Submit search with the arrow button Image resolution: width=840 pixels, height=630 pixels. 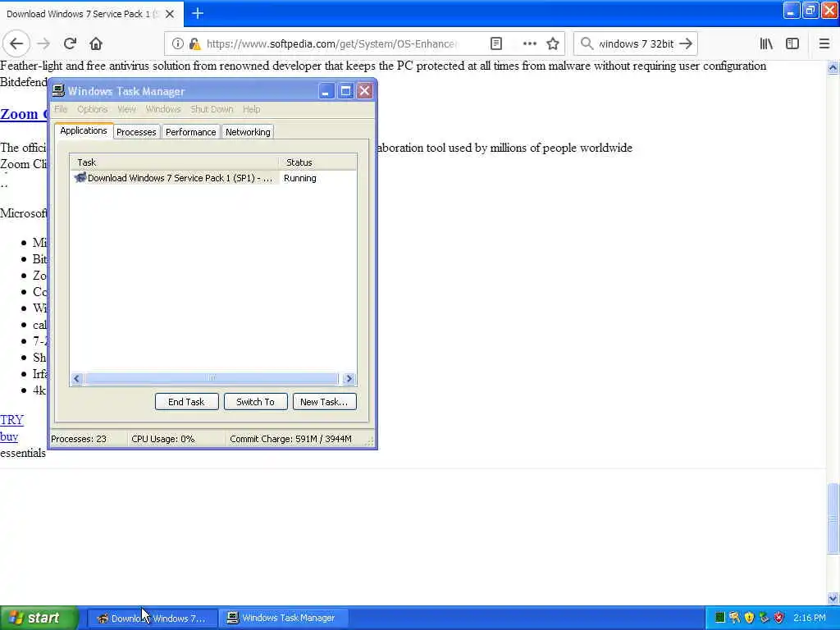[686, 44]
